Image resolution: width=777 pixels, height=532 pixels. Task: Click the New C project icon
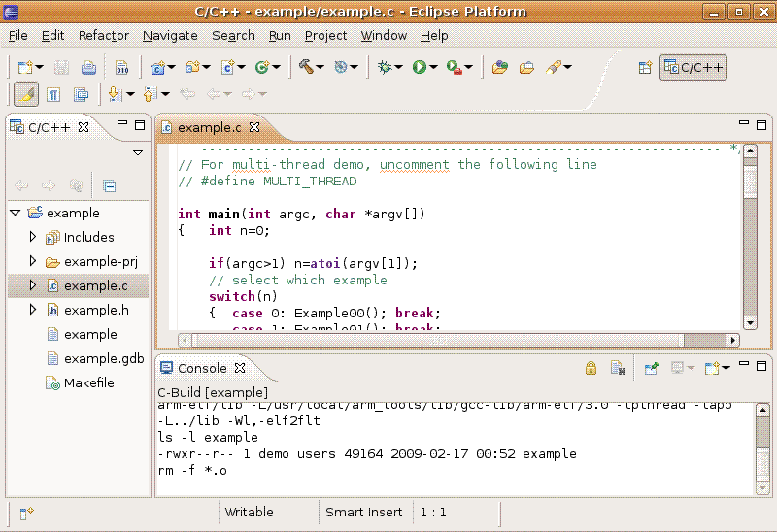[x=157, y=67]
